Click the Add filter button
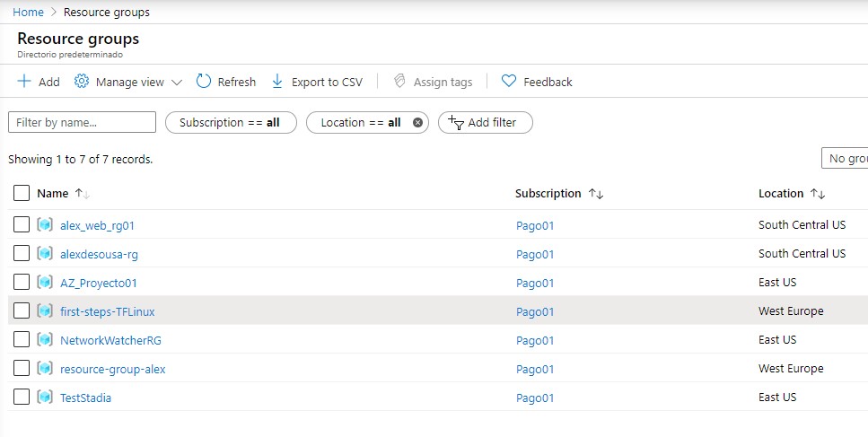Image resolution: width=868 pixels, height=437 pixels. tap(485, 123)
